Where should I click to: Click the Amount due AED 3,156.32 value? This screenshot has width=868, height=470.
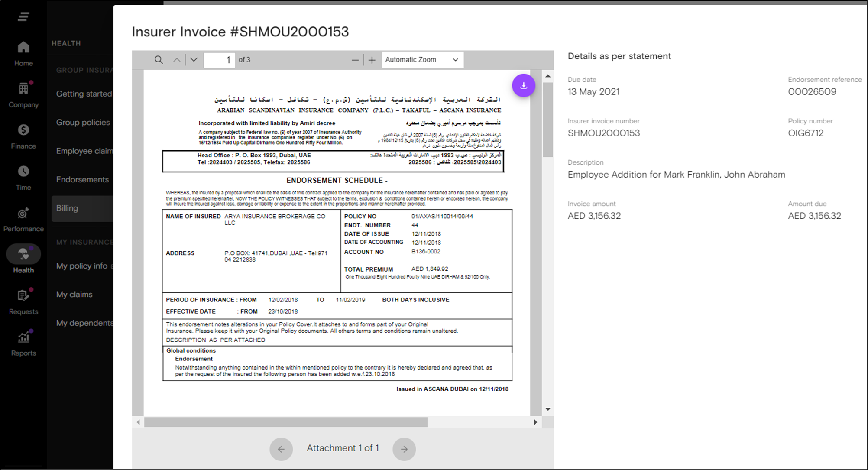814,216
